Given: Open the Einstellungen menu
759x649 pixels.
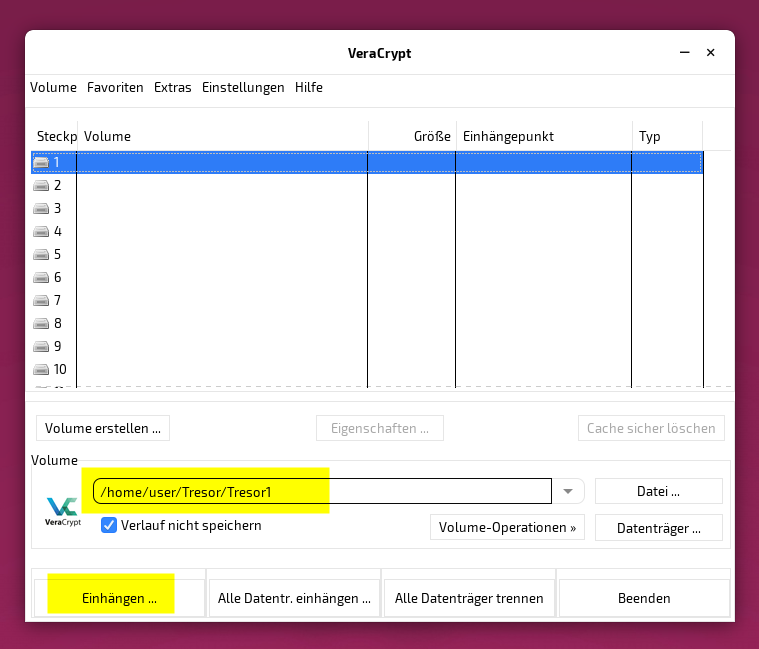Looking at the screenshot, I should tap(243, 88).
